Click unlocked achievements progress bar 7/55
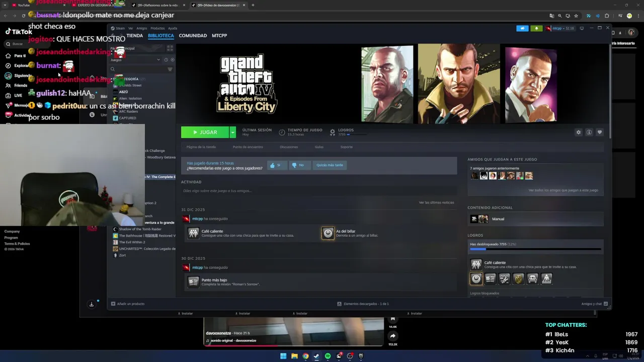This screenshot has width=644, height=362. tap(535, 249)
